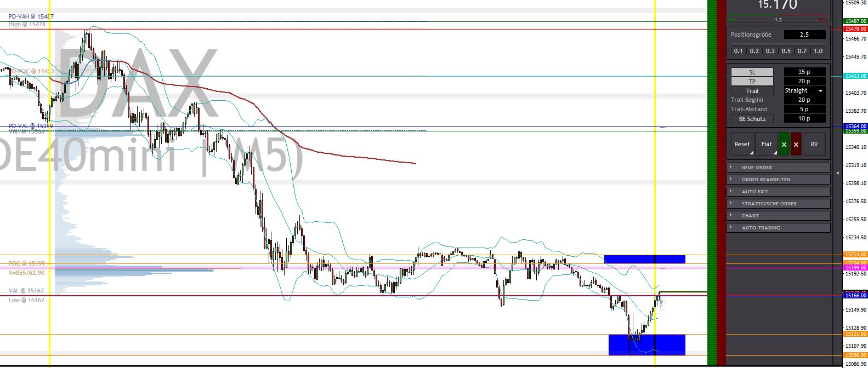Click the Positionsgröße label
The height and width of the screenshot is (368, 868).
tap(751, 34)
